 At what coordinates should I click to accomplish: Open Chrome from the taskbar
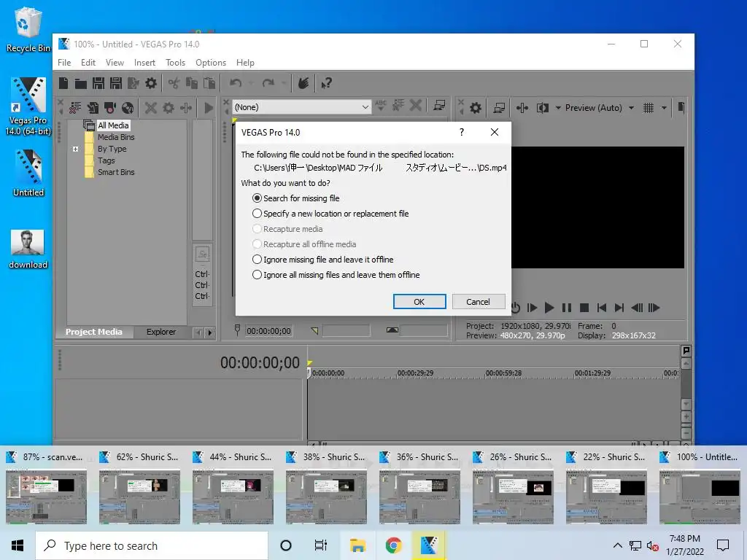[393, 545]
